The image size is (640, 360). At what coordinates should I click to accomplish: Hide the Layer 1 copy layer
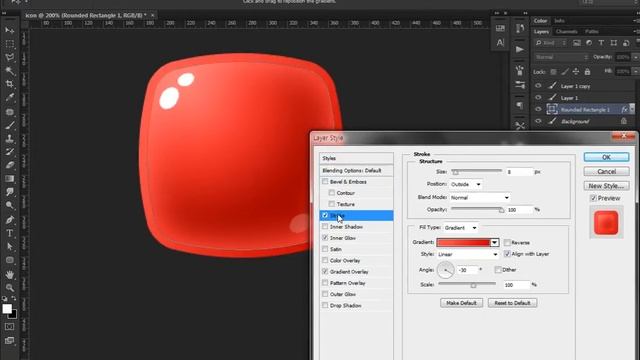click(538, 86)
